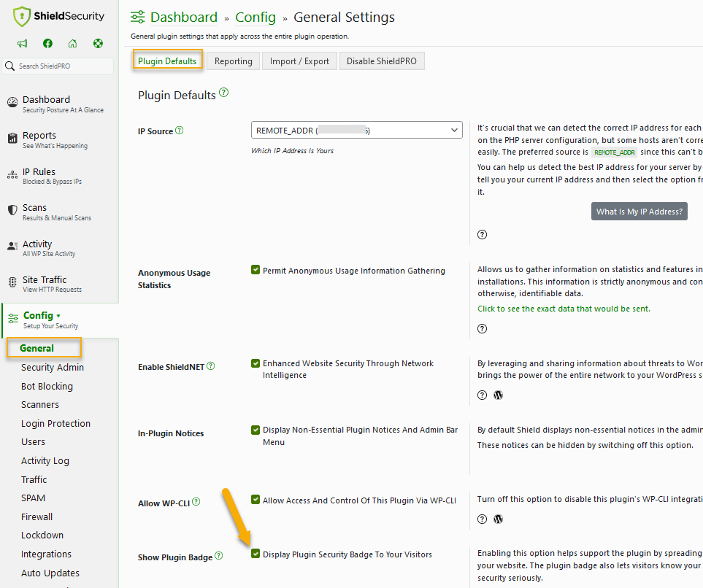Toggle Enhanced Website Security Through Network Intelligence
This screenshot has height=588, width=703.
256,363
